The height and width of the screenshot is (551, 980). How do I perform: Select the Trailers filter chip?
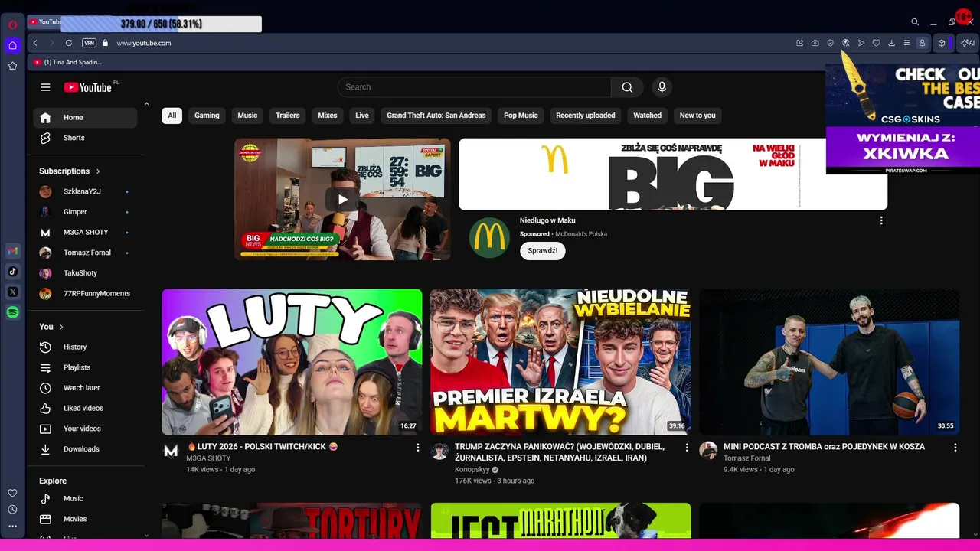(288, 116)
